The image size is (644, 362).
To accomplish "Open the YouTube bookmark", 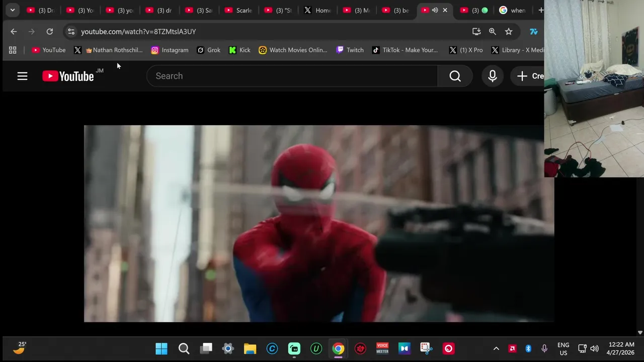I will [x=49, y=50].
